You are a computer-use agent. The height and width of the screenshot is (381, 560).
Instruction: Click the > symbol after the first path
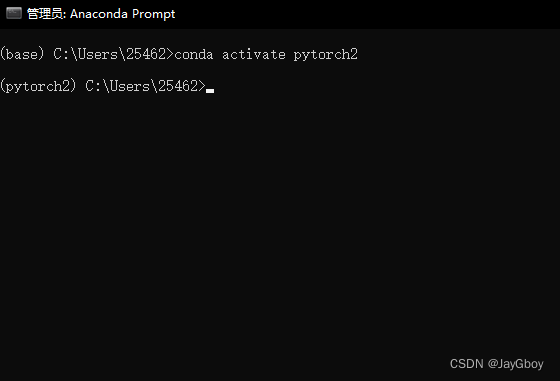pos(170,55)
